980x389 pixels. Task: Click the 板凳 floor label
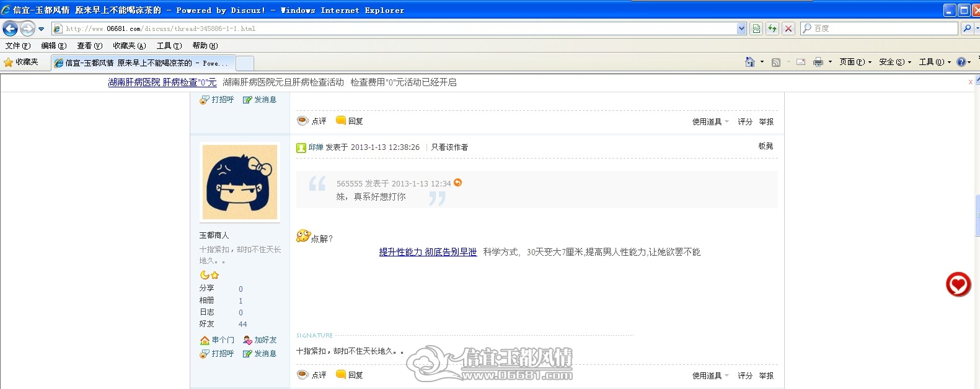pyautogui.click(x=766, y=146)
